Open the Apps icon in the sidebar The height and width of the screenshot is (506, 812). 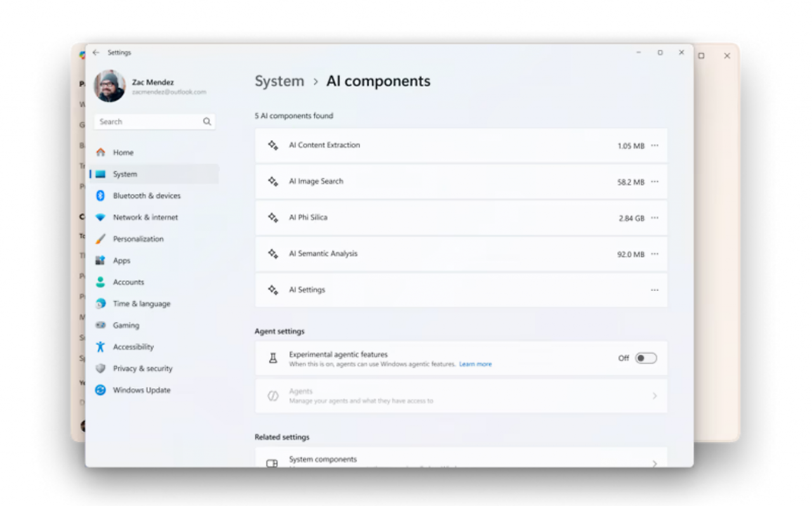tap(100, 261)
